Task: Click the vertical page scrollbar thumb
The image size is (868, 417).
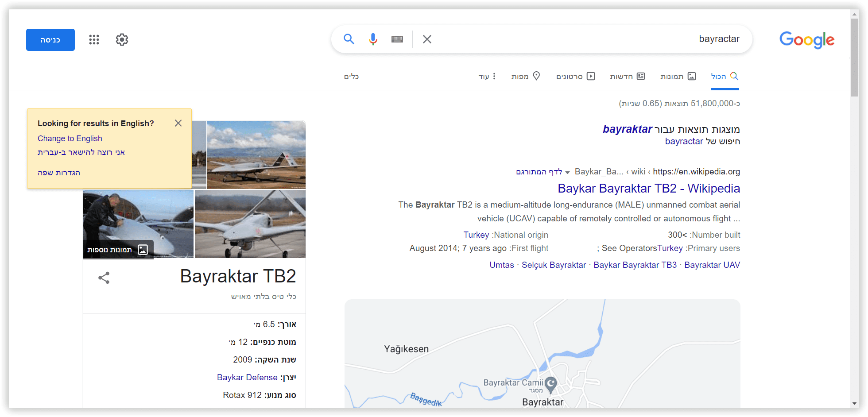Action: [854, 58]
